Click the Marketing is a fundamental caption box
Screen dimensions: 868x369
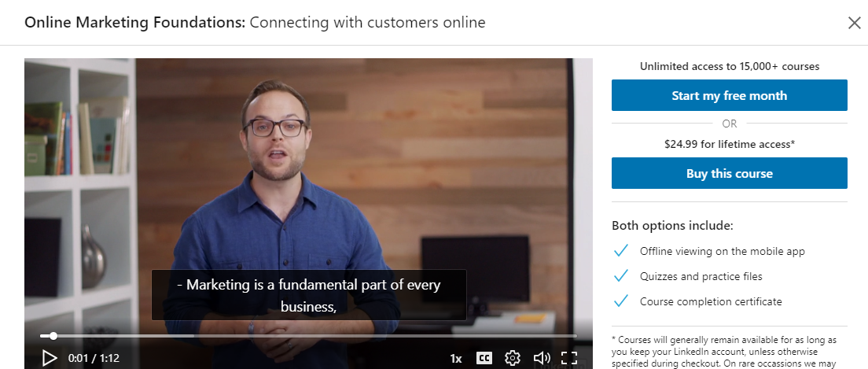[x=309, y=295]
